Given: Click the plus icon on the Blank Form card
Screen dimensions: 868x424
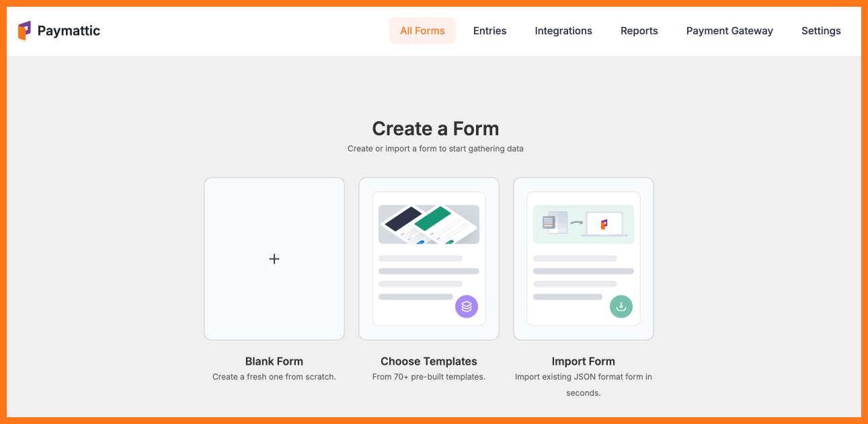Looking at the screenshot, I should point(274,258).
